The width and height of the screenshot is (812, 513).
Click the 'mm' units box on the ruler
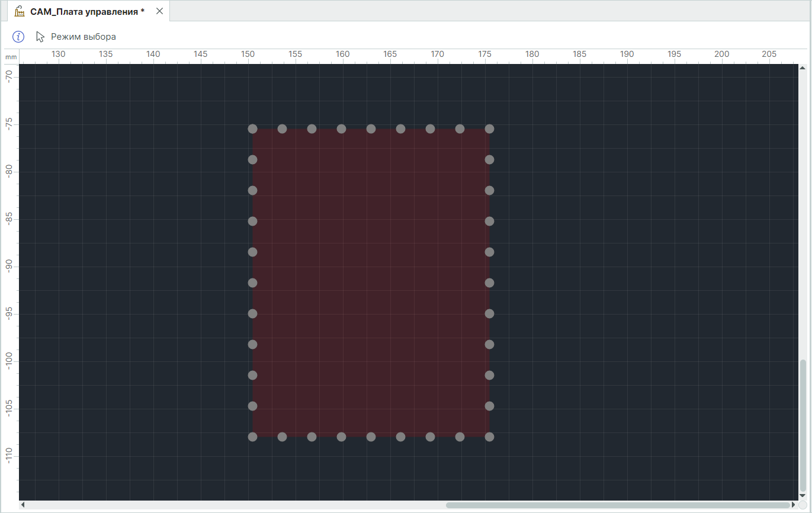(x=11, y=57)
